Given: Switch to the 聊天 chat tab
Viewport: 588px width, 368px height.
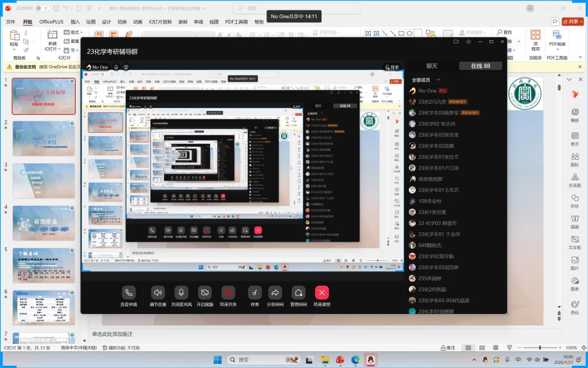Looking at the screenshot, I should click(432, 66).
